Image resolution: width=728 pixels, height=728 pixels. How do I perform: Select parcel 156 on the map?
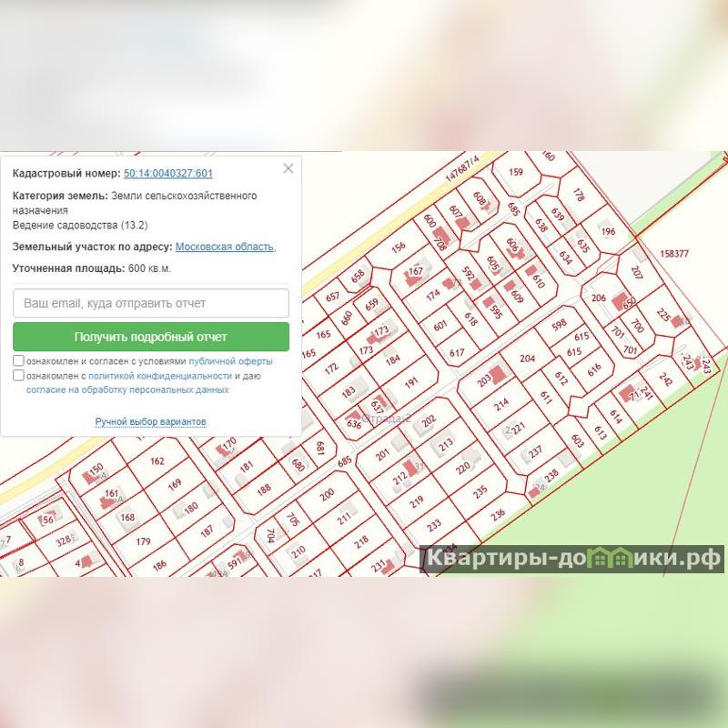click(x=398, y=247)
